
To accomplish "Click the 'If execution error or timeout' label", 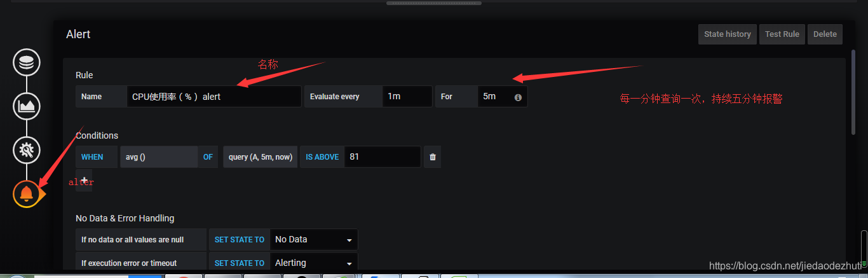I will (141, 263).
